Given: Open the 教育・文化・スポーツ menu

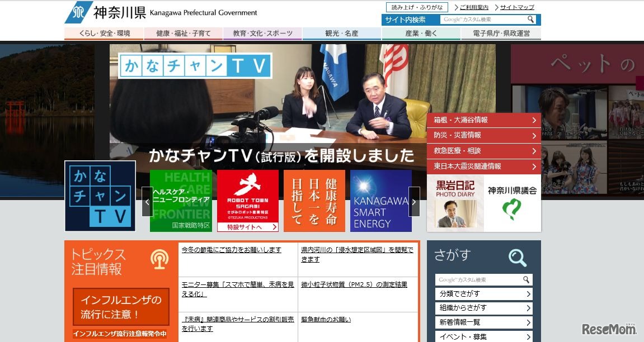Looking at the screenshot, I should [x=262, y=34].
